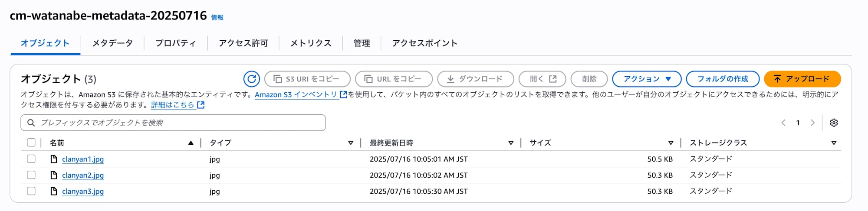Click the フォルダの作成 button
Screen dimensions: 868x211
pos(723,79)
